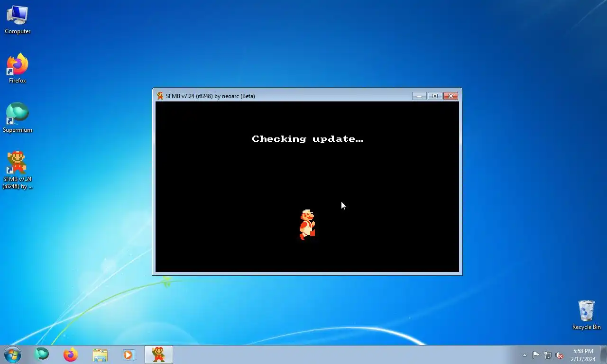Select the Firefox desktop shortcut
Image resolution: width=607 pixels, height=364 pixels.
18,69
